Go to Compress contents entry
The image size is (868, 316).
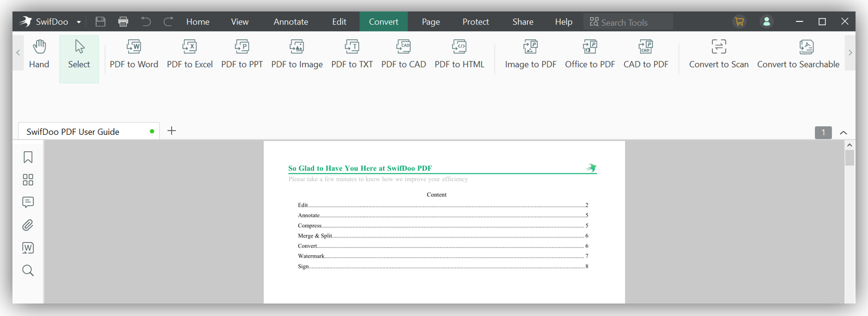[x=443, y=226]
